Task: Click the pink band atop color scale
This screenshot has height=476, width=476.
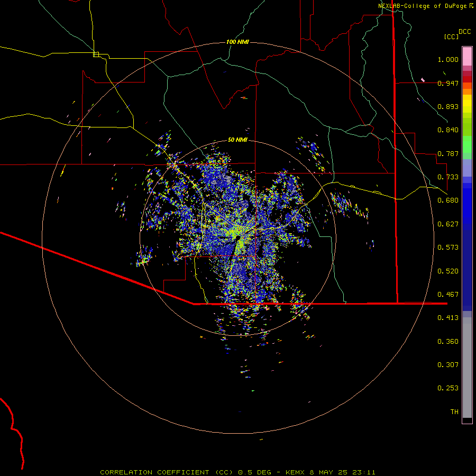Action: pyautogui.click(x=467, y=57)
